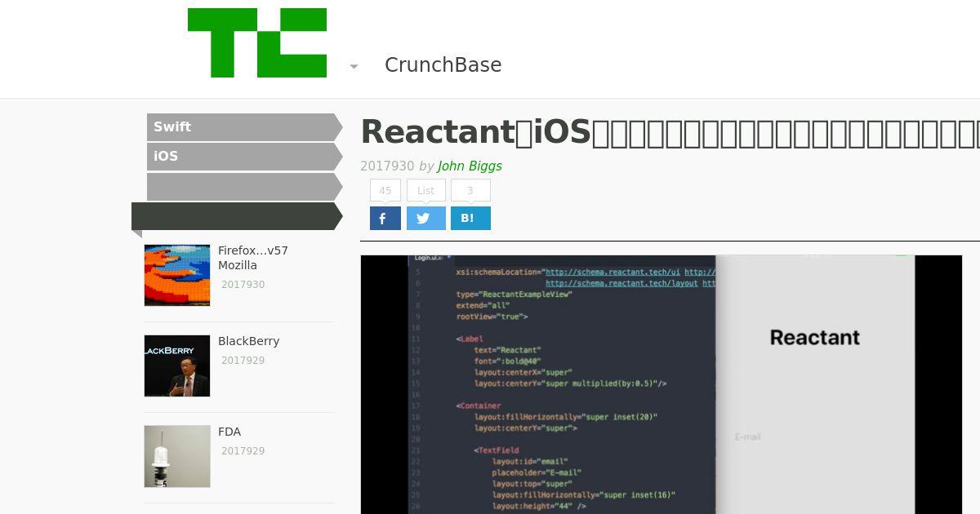Open the TechCrunch TC logo homepage
The height and width of the screenshot is (514, 980).
[257, 43]
